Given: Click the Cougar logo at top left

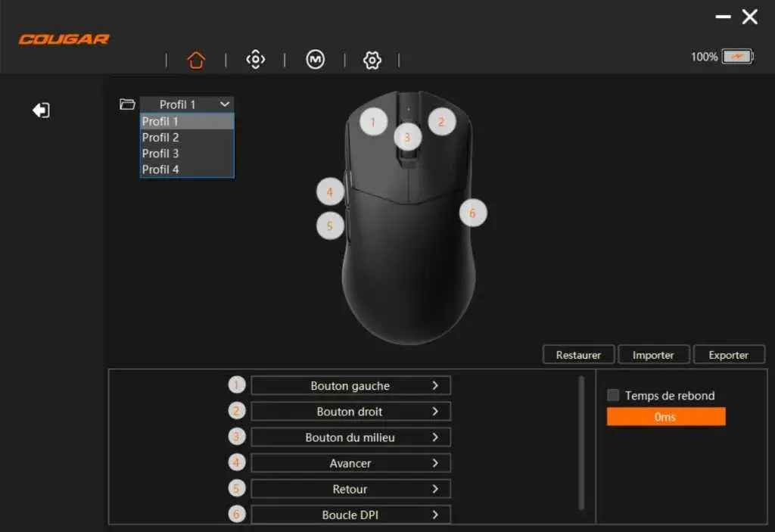Looking at the screenshot, I should coord(64,39).
